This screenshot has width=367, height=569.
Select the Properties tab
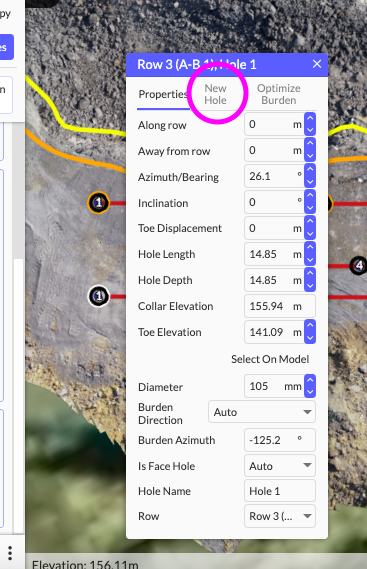point(163,94)
